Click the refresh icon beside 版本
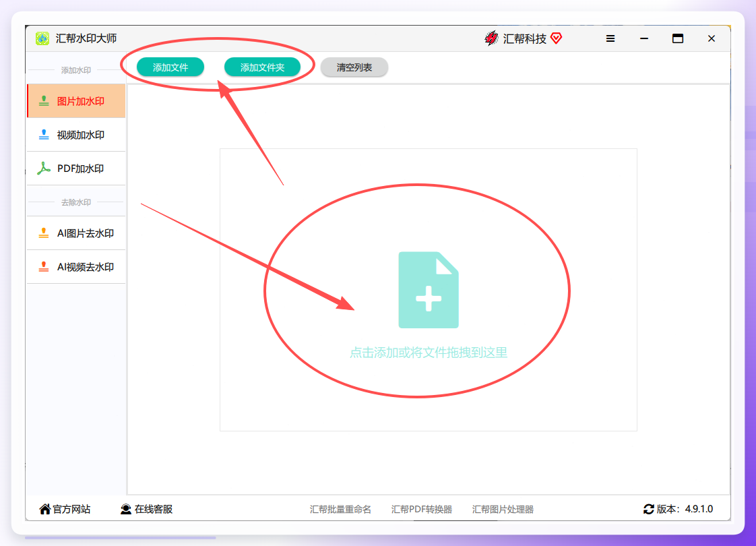The width and height of the screenshot is (756, 546). (648, 509)
